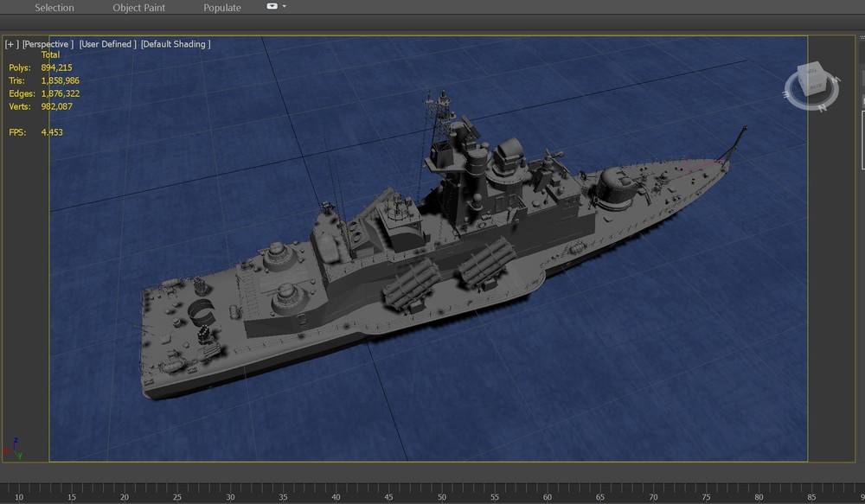Click the green Y axis of the world tripod
The image size is (865, 504).
(19, 456)
